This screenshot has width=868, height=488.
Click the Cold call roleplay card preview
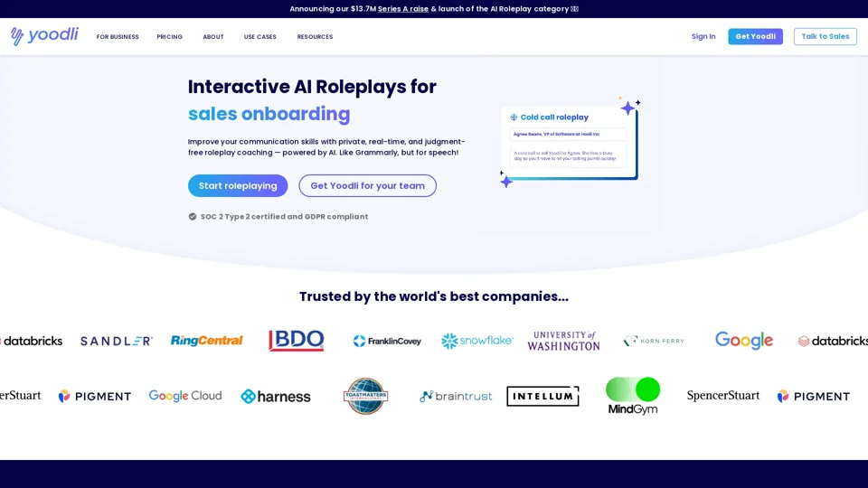point(569,143)
